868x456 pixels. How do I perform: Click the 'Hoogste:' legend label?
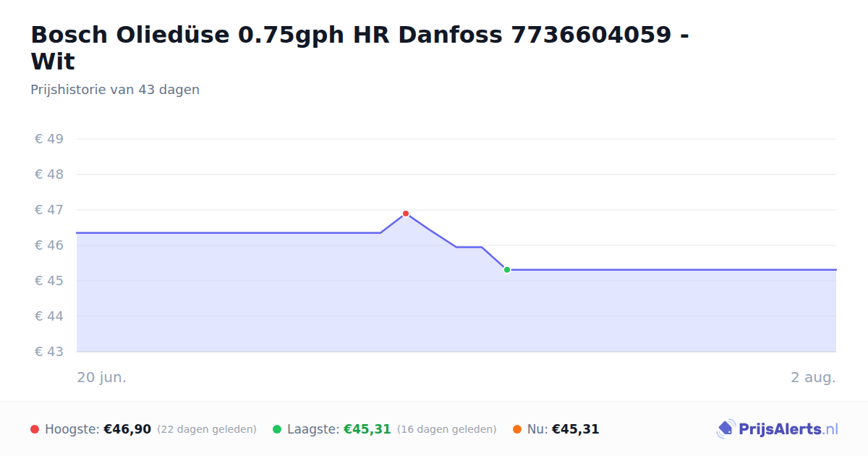coord(72,429)
